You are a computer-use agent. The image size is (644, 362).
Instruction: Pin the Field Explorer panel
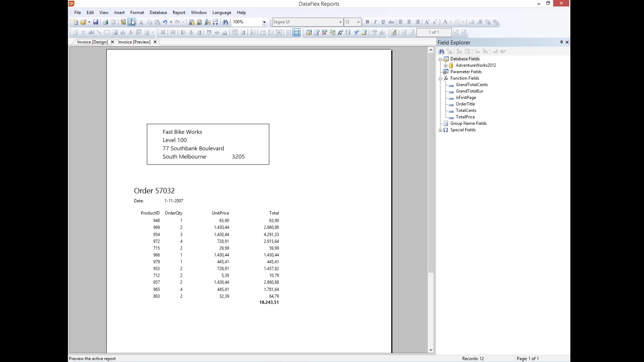click(x=561, y=42)
